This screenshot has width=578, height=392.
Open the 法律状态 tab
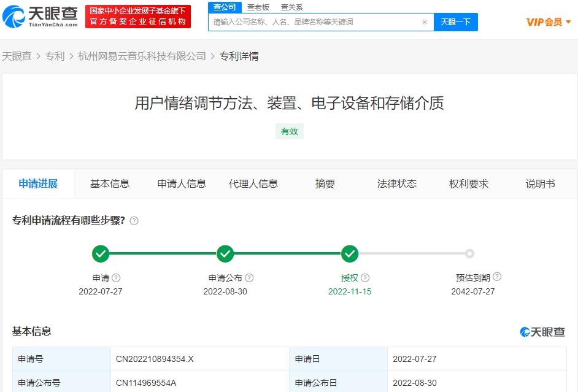396,183
